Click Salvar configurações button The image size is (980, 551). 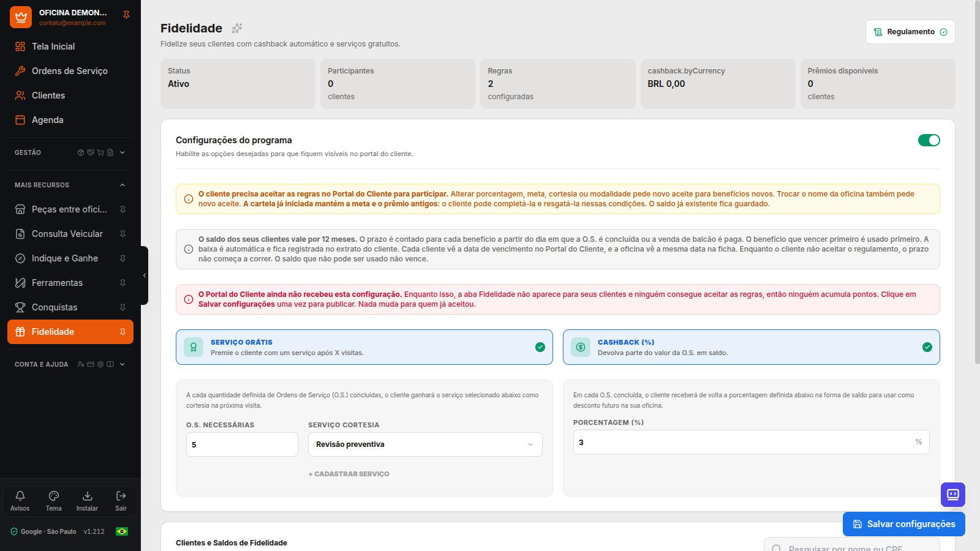[904, 524]
